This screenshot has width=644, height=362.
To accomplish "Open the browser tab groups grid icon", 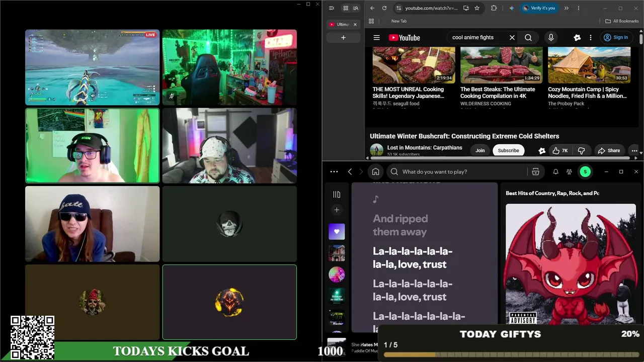I will 346,8.
